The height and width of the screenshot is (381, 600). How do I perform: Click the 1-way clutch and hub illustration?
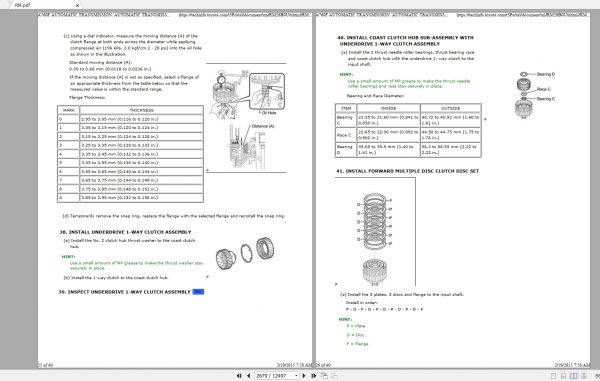tap(245, 253)
